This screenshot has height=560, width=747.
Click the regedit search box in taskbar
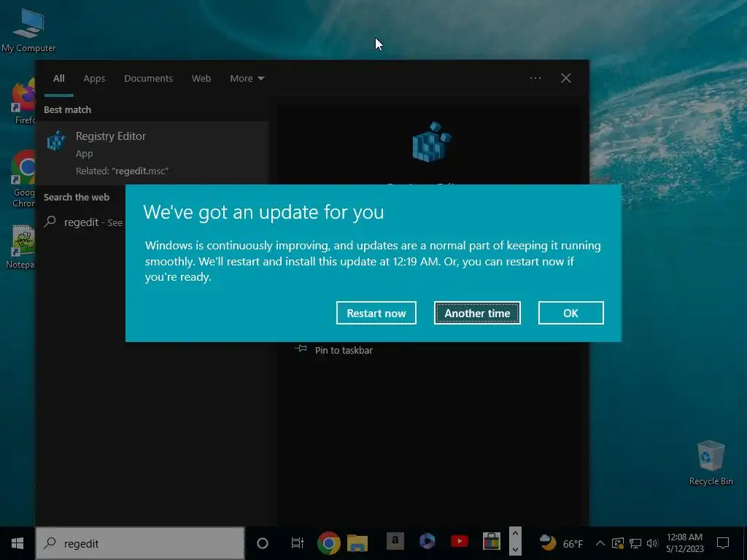pyautogui.click(x=140, y=543)
